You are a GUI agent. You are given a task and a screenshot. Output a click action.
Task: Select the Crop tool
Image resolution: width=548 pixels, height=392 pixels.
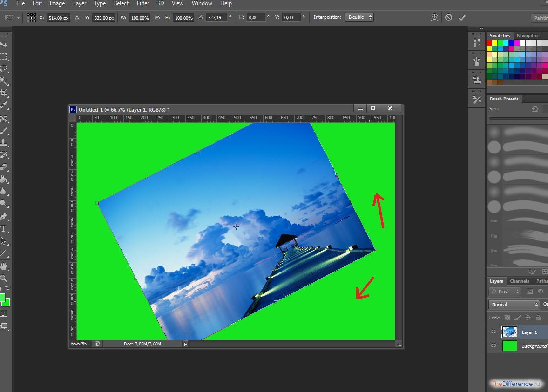[x=4, y=93]
